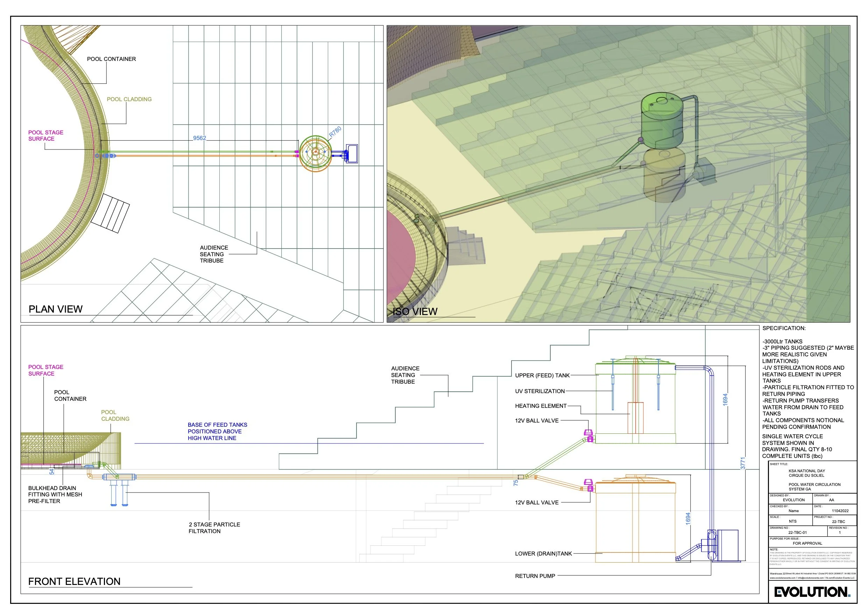Viewport: 868px width, 614px height.
Task: Click the 3771 vertical dimension text
Action: [x=743, y=463]
